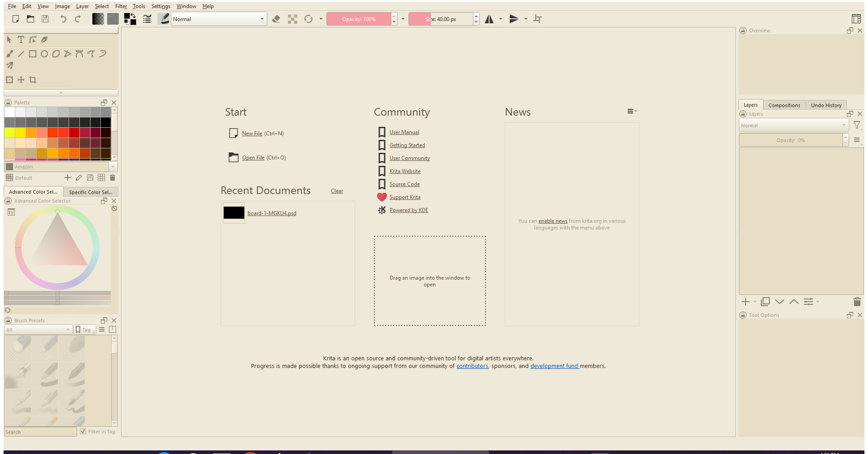The width and height of the screenshot is (868, 454).
Task: Select the Text tool in toolbox
Action: click(21, 40)
